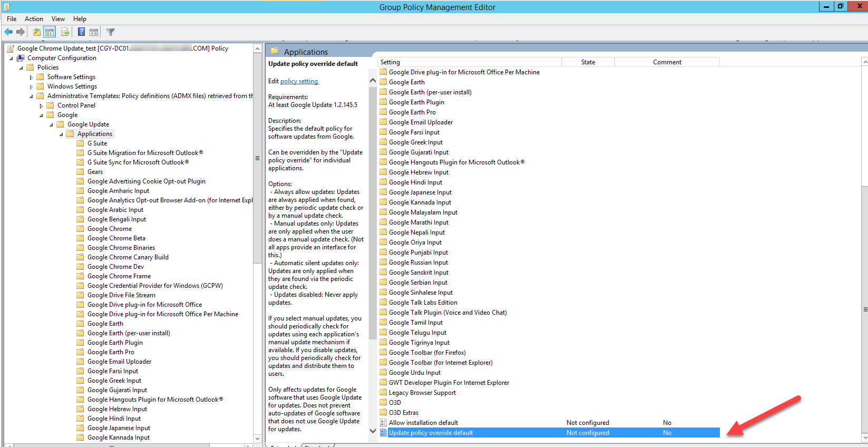
Task: Click the setting icon beside Allow installation default
Action: pos(383,423)
